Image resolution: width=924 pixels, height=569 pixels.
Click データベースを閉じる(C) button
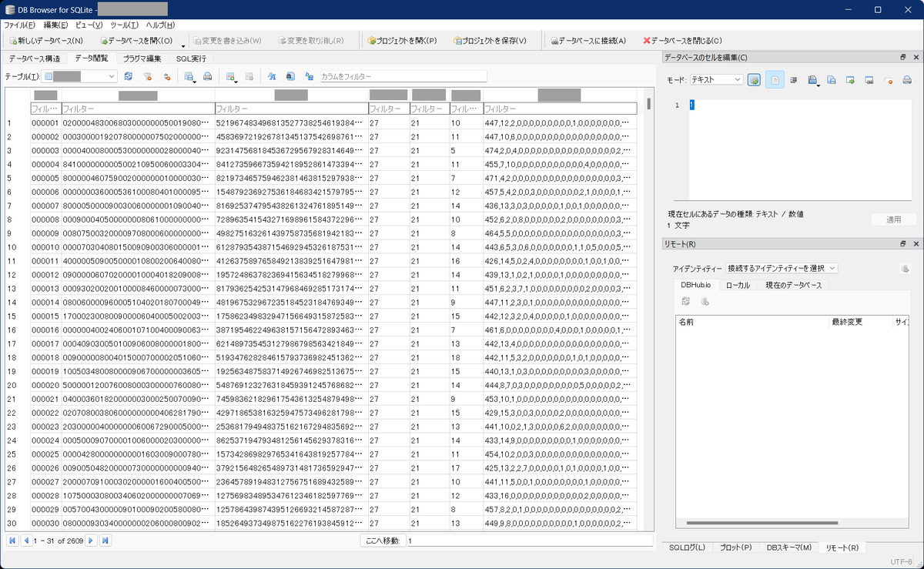(682, 41)
